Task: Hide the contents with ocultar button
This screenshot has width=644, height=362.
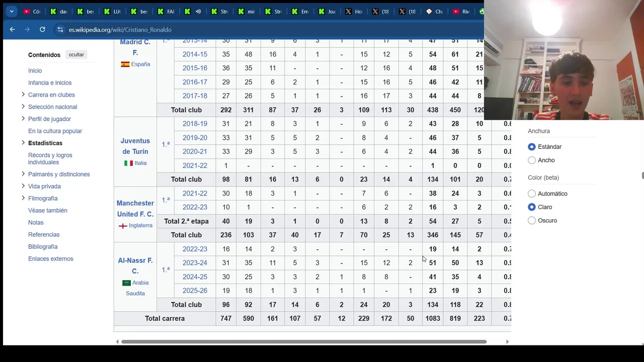Action: pos(76,54)
